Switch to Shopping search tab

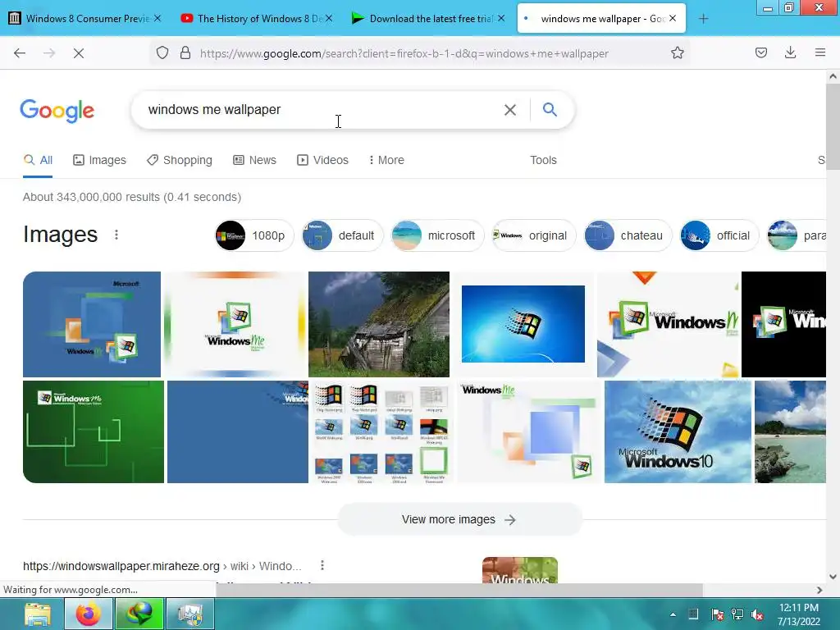180,160
